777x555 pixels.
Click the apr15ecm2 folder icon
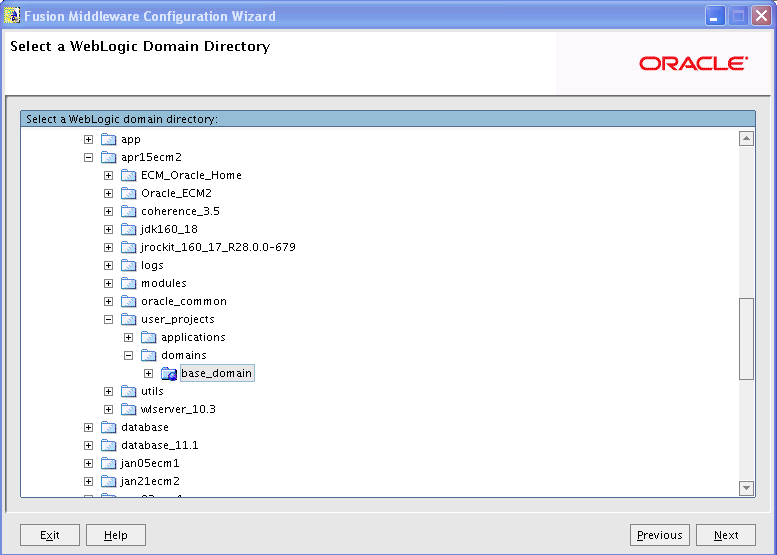pyautogui.click(x=109, y=158)
